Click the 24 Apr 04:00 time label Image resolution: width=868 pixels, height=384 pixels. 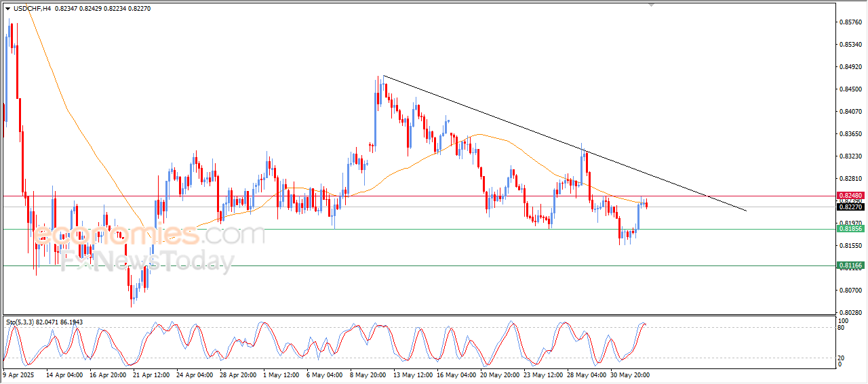pos(195,374)
